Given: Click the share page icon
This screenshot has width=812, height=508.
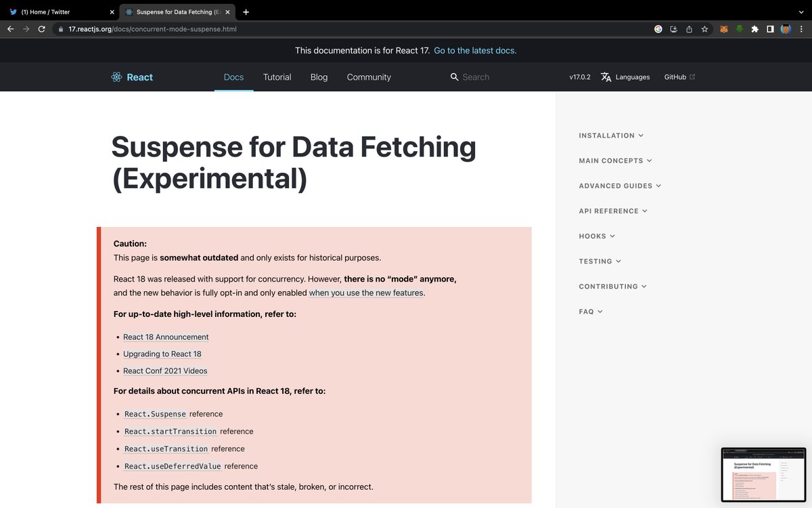Looking at the screenshot, I should pos(689,29).
